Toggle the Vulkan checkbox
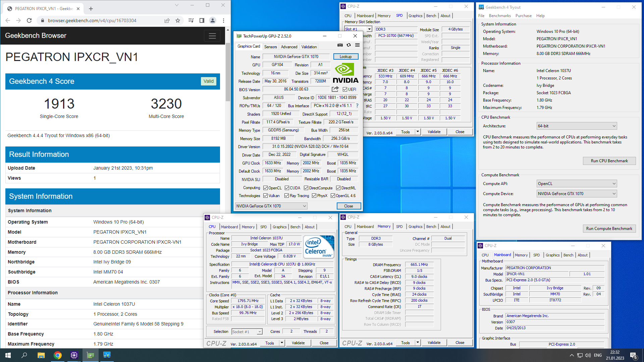The width and height of the screenshot is (644, 362). (265, 196)
